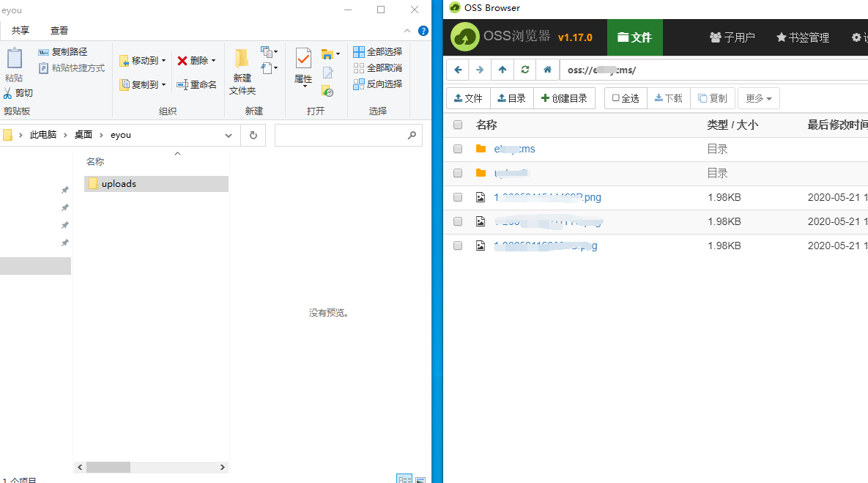Collapse the Explorer ribbon with the chevron
The image size is (868, 483).
pos(407,31)
